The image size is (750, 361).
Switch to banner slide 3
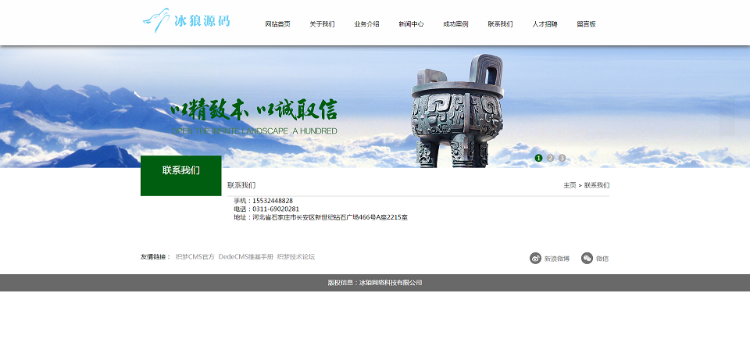pyautogui.click(x=562, y=158)
